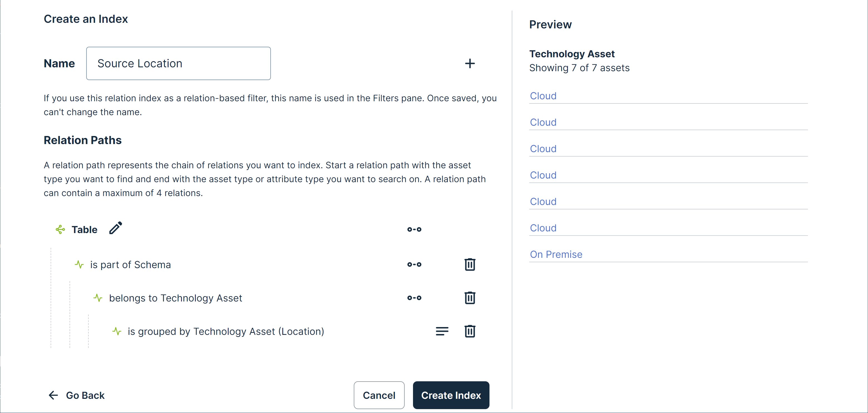The height and width of the screenshot is (413, 868).
Task: Click the green asset icon next to Table
Action: pos(60,229)
